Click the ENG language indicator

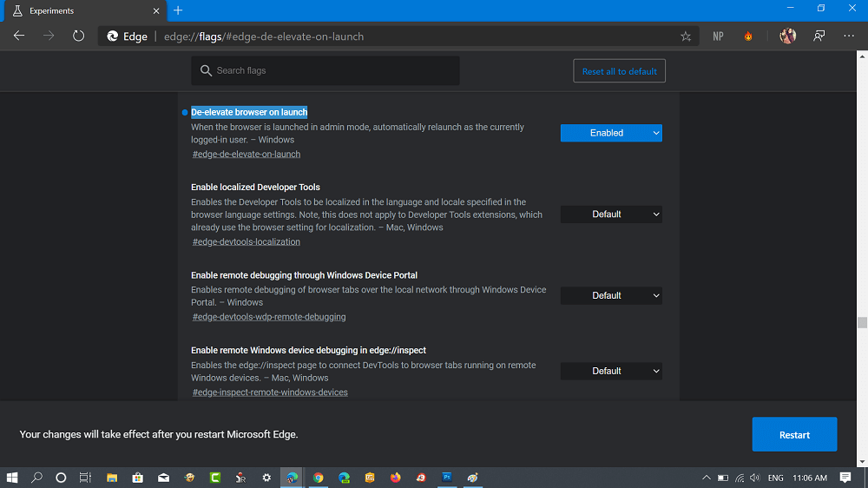click(775, 478)
